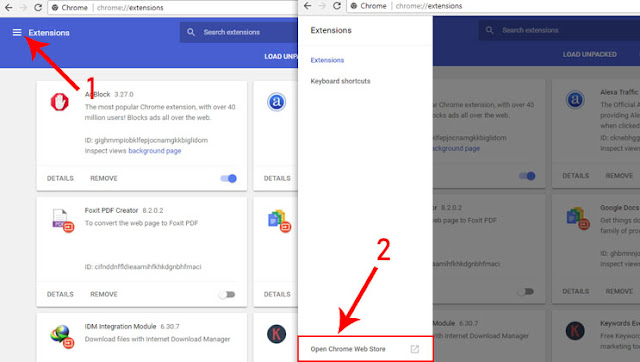
Task: Click 'Download files with Internet Download Manager' in left window
Action: pos(158,339)
